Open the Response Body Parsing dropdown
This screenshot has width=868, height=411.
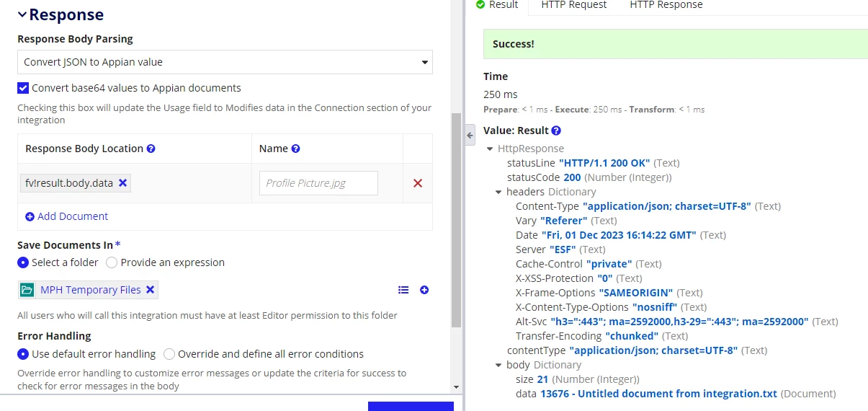[225, 62]
